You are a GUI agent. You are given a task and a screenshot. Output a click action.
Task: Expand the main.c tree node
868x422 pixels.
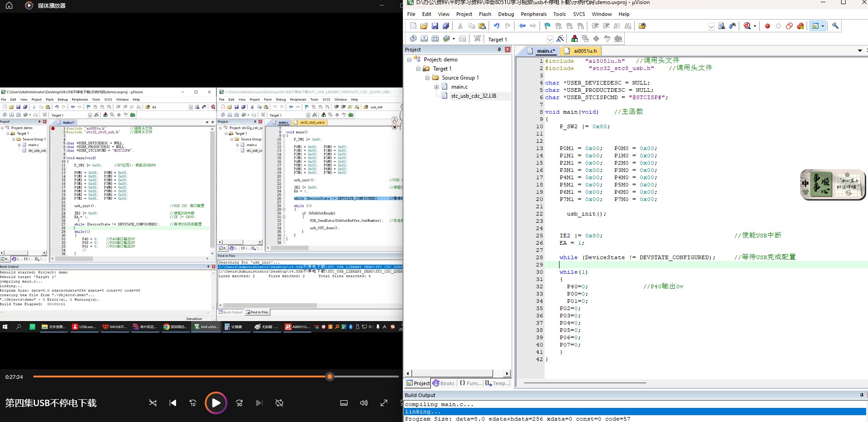(436, 87)
